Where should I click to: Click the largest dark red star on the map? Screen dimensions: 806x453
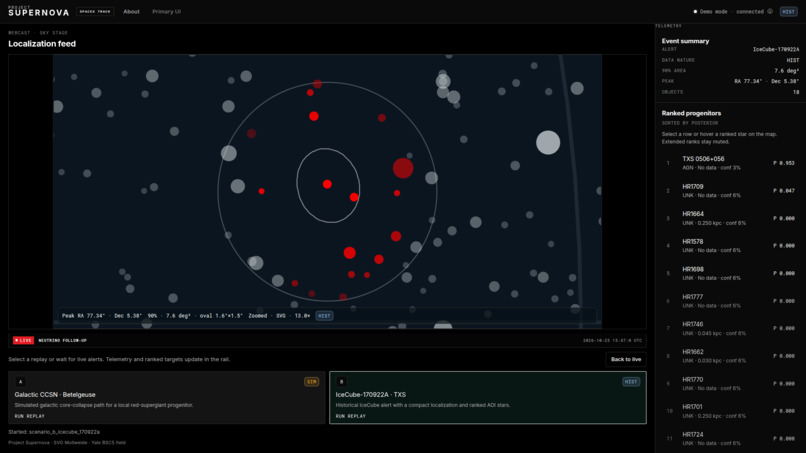(403, 168)
